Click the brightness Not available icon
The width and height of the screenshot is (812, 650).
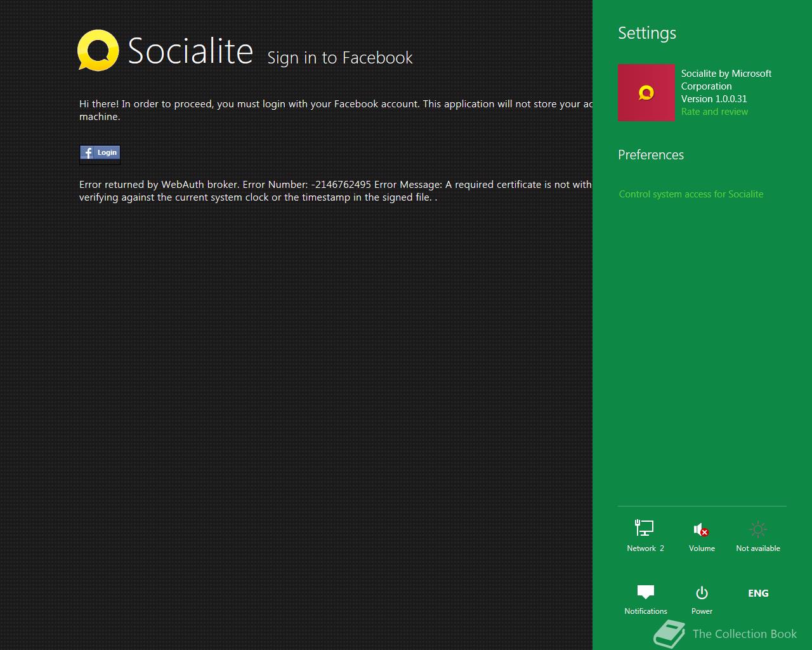[758, 536]
